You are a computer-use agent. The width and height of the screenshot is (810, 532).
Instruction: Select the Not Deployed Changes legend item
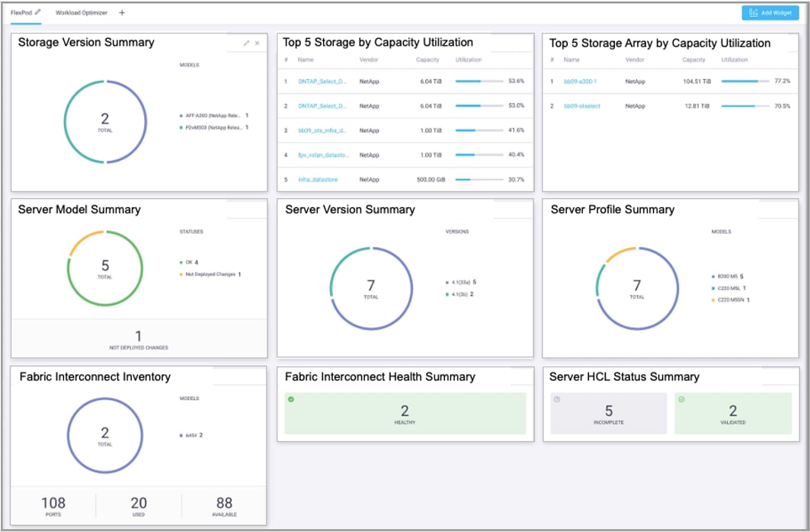coord(213,274)
